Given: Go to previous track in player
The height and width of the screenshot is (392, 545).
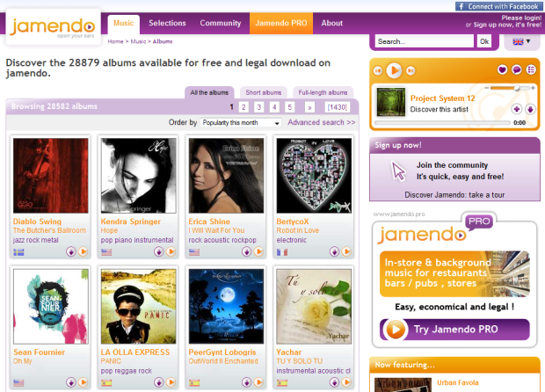Looking at the screenshot, I should point(378,71).
